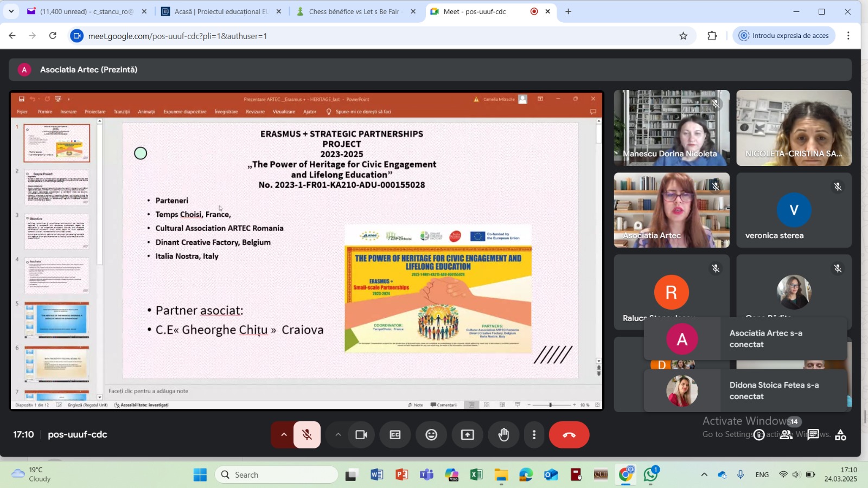Unmute the microphone in the call

[x=307, y=435]
